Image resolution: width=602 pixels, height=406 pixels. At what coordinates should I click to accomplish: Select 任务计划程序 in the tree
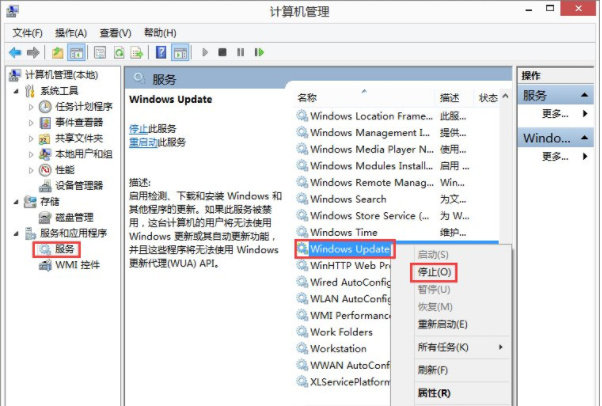click(84, 107)
